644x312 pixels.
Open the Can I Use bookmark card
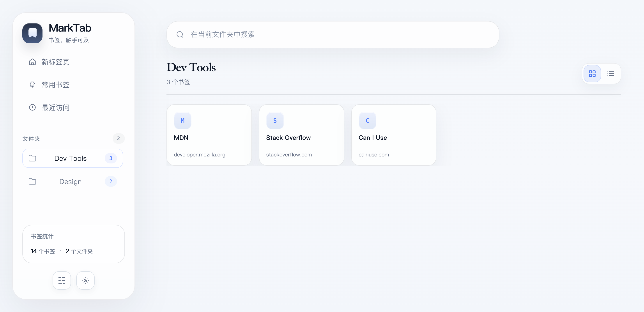pos(394,135)
